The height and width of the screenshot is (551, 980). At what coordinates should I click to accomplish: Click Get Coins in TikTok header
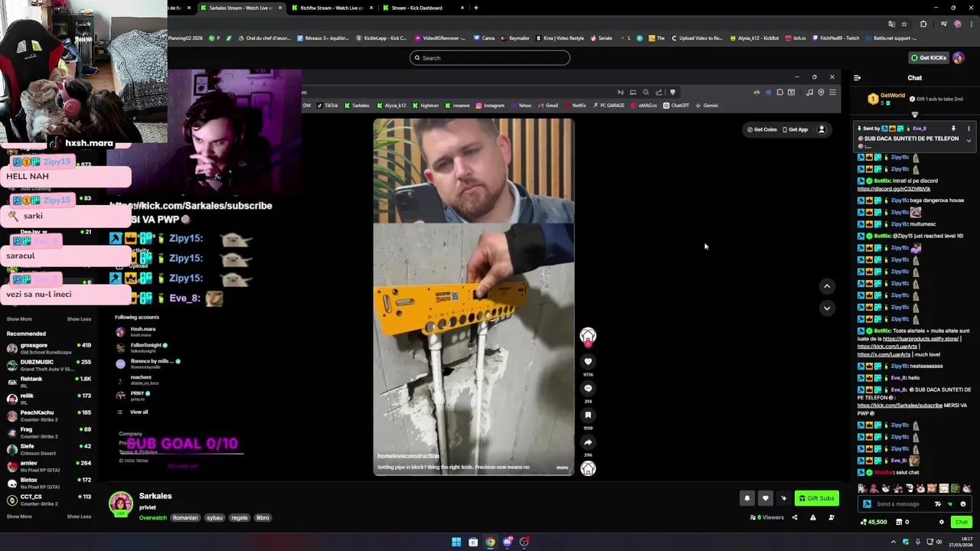click(x=762, y=129)
